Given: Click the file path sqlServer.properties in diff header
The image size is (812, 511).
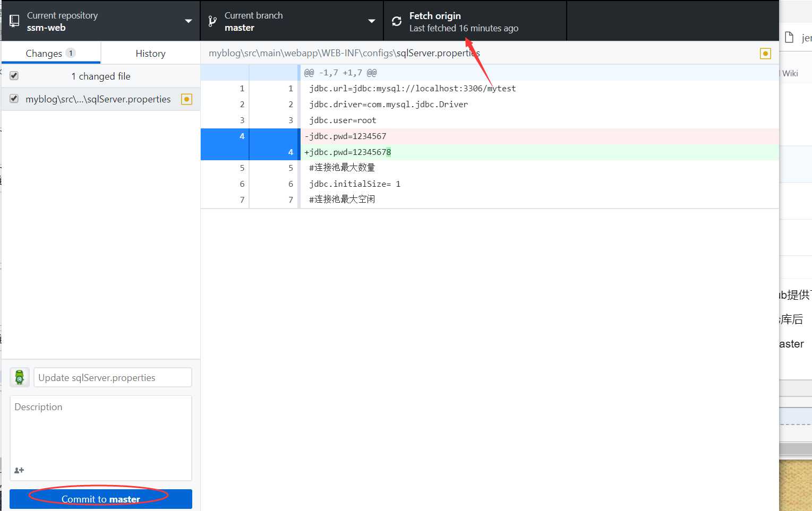Looking at the screenshot, I should click(x=438, y=53).
